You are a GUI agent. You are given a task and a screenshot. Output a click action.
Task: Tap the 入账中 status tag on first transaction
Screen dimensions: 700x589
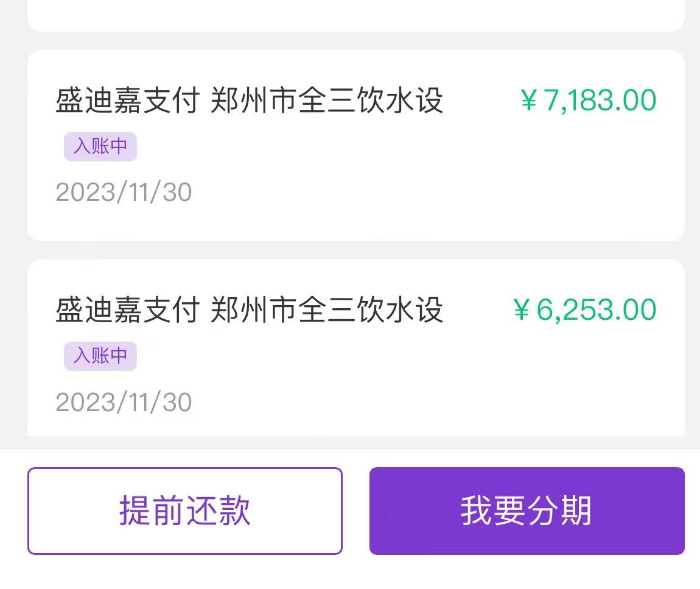(x=100, y=147)
